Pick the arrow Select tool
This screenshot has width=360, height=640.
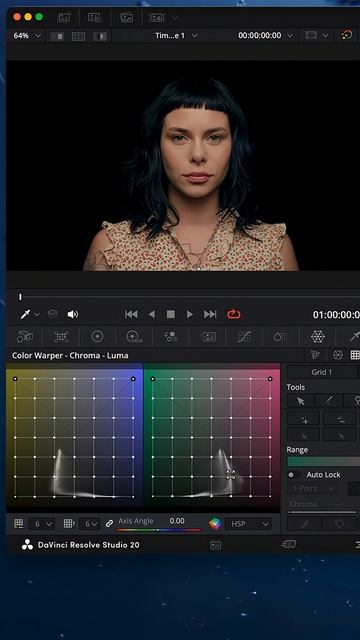coord(300,401)
